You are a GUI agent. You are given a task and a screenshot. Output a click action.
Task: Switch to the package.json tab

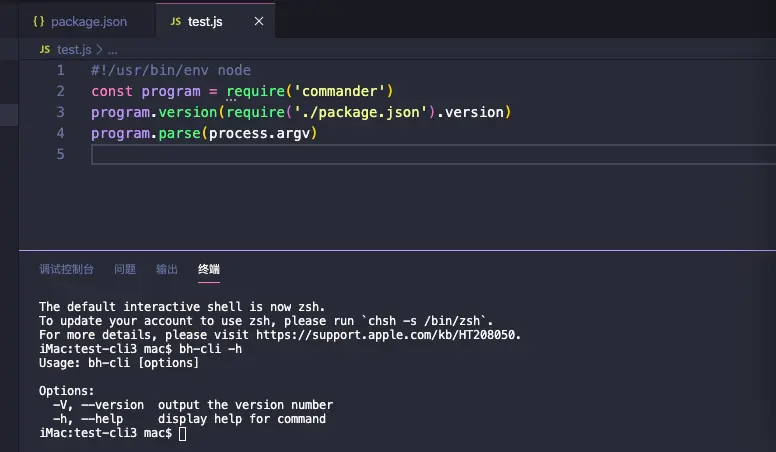coord(88,21)
